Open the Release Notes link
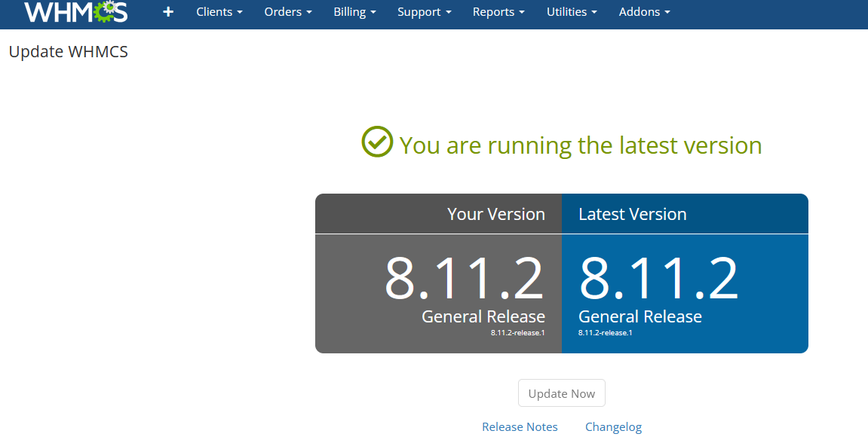 coord(520,427)
